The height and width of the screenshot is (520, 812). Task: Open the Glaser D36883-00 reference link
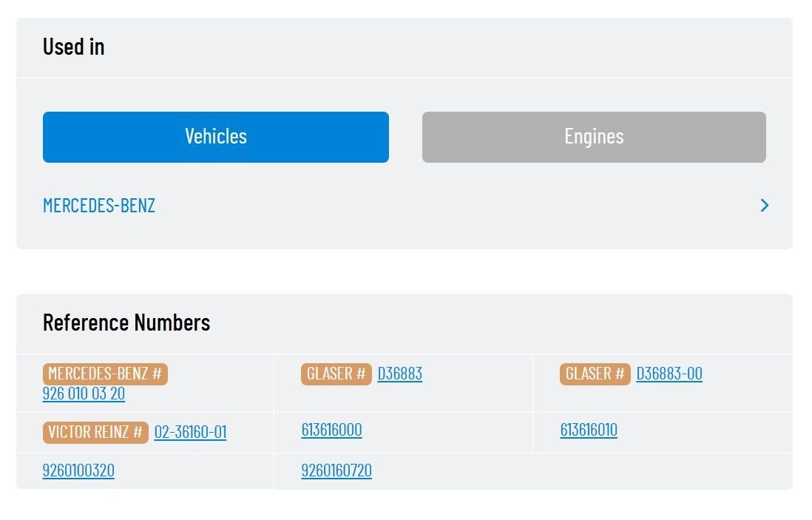[669, 374]
